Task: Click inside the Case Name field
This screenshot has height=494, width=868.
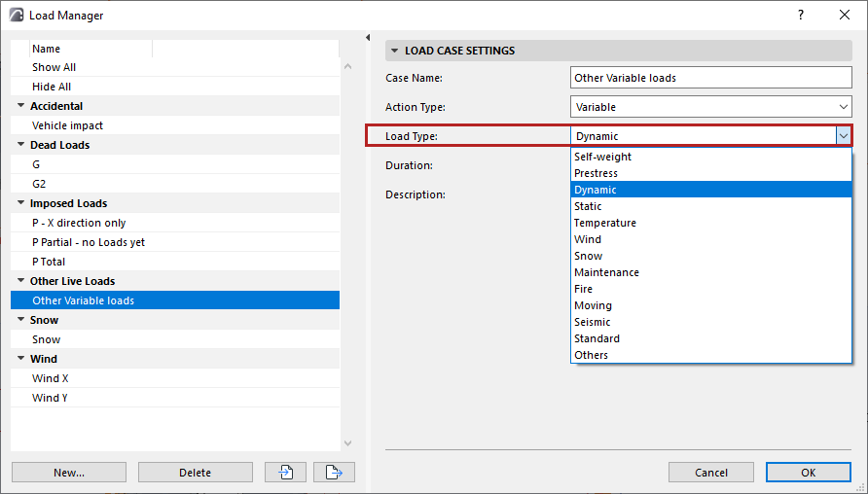Action: [x=710, y=78]
